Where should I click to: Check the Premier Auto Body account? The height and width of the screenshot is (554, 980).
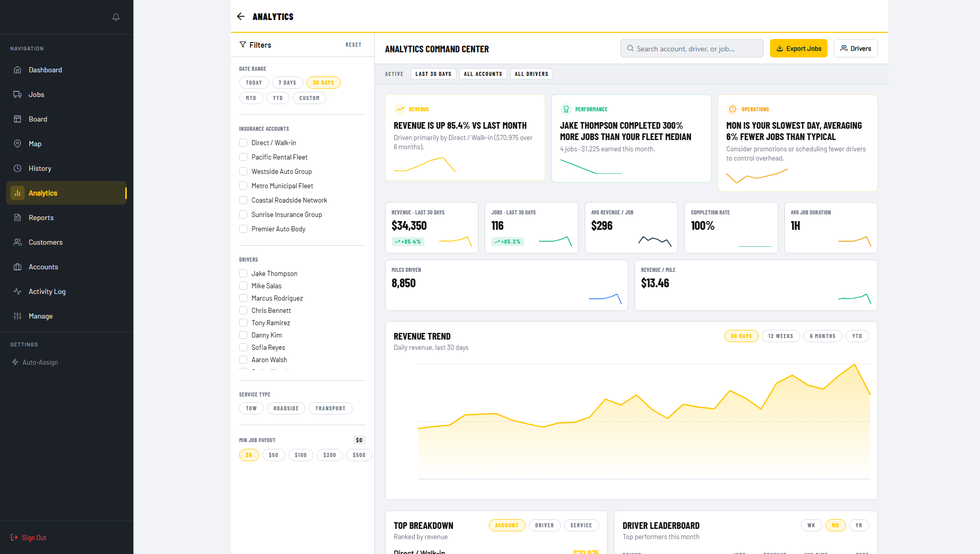pyautogui.click(x=243, y=229)
